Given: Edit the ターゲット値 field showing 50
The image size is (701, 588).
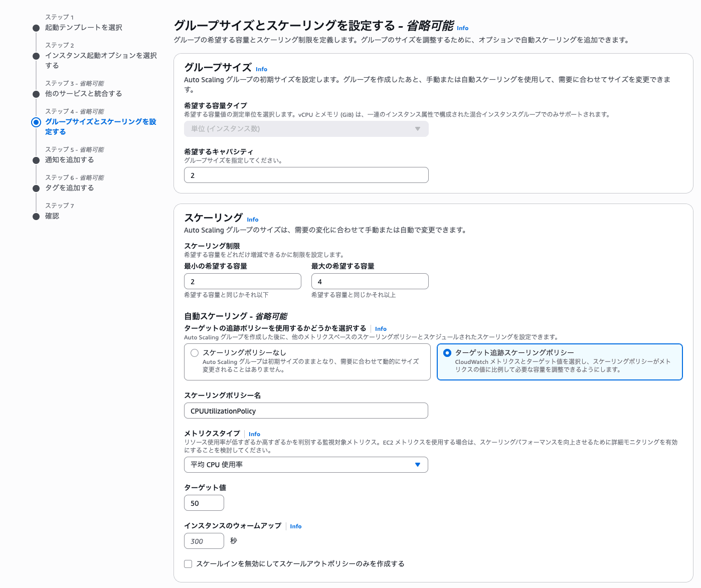Looking at the screenshot, I should (204, 503).
